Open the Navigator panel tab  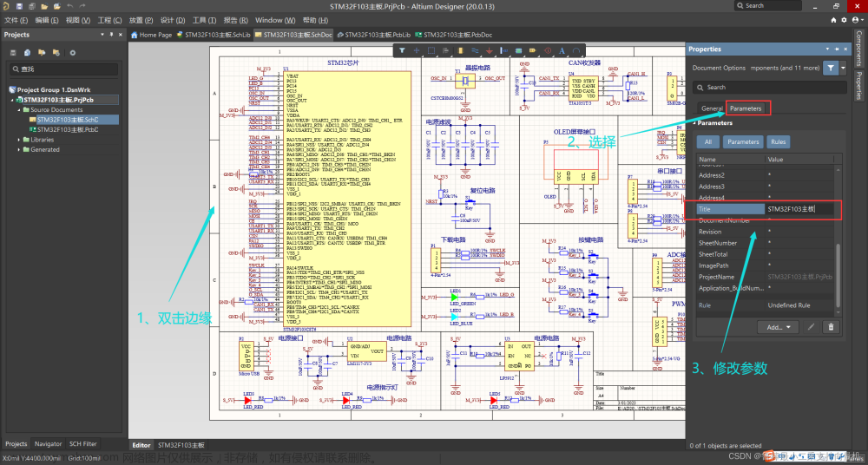coord(48,444)
